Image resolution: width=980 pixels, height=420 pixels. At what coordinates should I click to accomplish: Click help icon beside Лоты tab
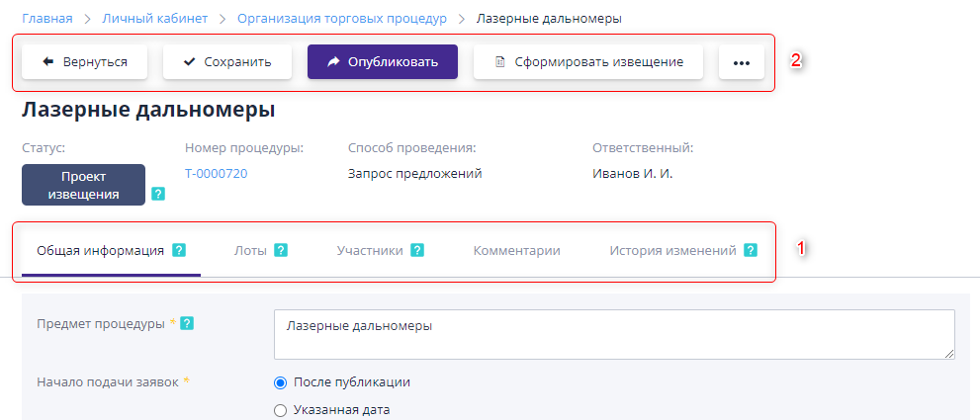tap(281, 250)
